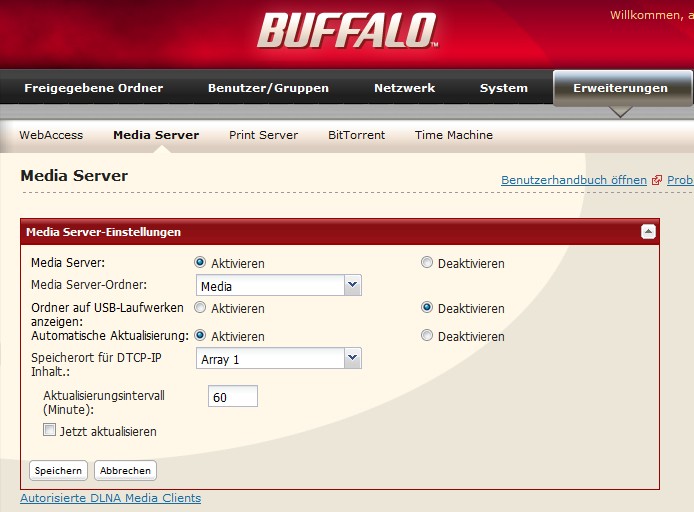The image size is (694, 512).
Task: Open the Speicherort für DTCP-IP dropdown
Action: pyautogui.click(x=279, y=358)
